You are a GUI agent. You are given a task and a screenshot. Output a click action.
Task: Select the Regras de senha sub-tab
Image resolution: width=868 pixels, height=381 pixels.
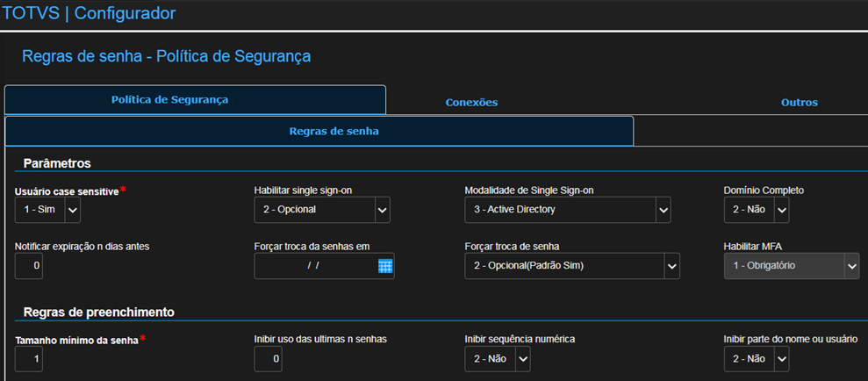[334, 131]
